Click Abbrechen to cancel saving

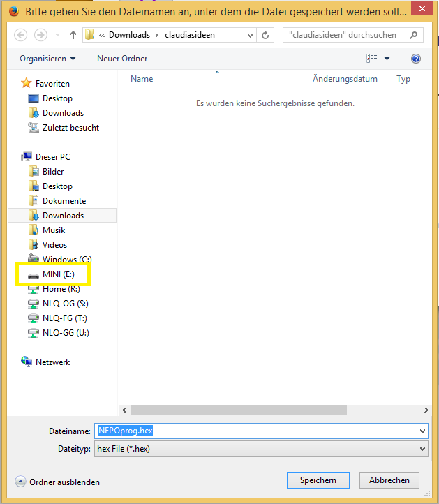tap(389, 480)
